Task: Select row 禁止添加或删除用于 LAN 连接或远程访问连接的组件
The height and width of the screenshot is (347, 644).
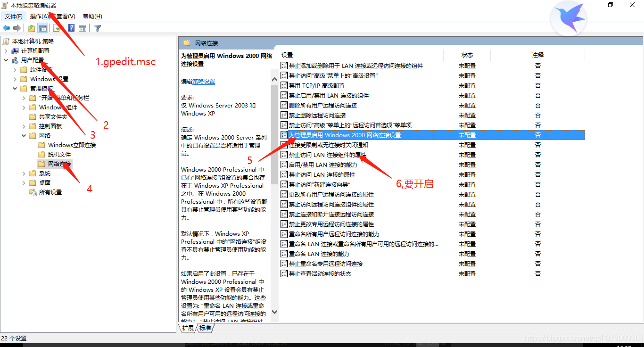Action: [x=432, y=66]
